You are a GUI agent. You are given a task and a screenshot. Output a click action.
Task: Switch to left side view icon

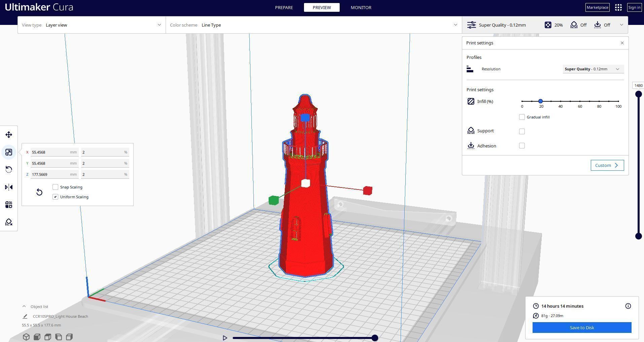pyautogui.click(x=59, y=337)
